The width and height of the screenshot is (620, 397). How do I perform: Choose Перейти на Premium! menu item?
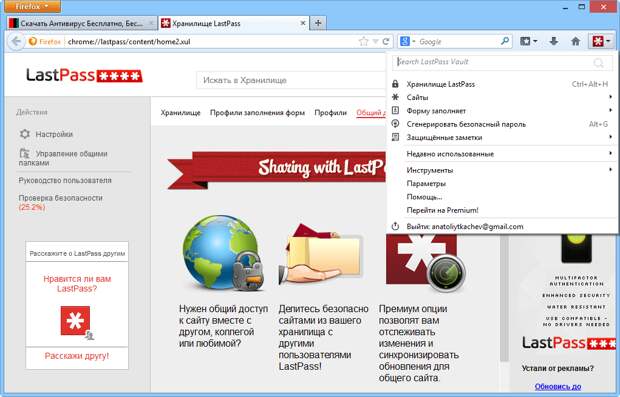[501, 210]
